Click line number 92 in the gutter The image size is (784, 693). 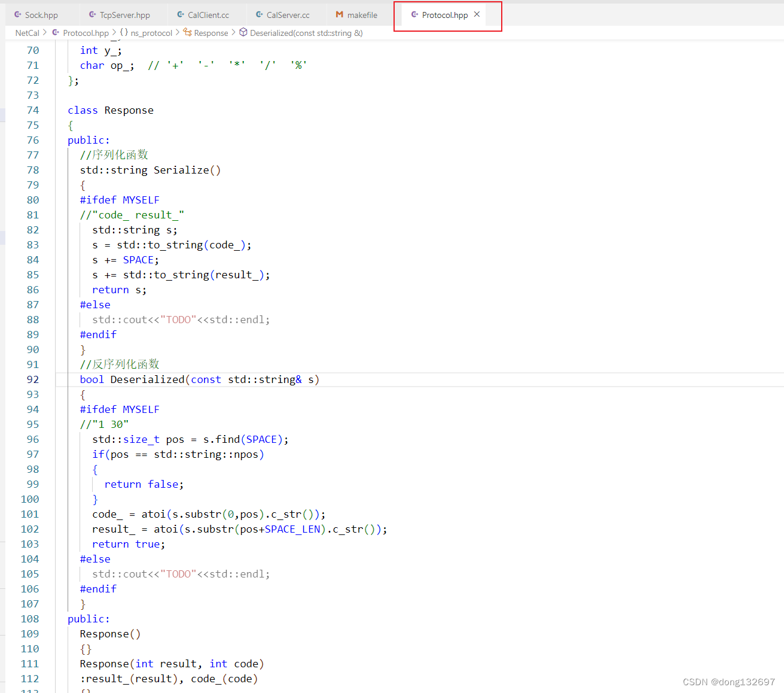[x=33, y=379]
